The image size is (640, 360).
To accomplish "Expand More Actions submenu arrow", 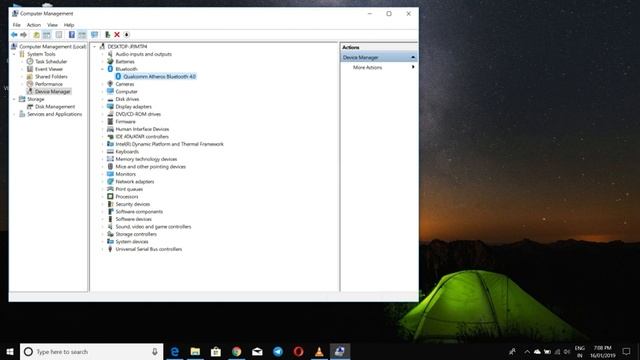I will point(413,67).
